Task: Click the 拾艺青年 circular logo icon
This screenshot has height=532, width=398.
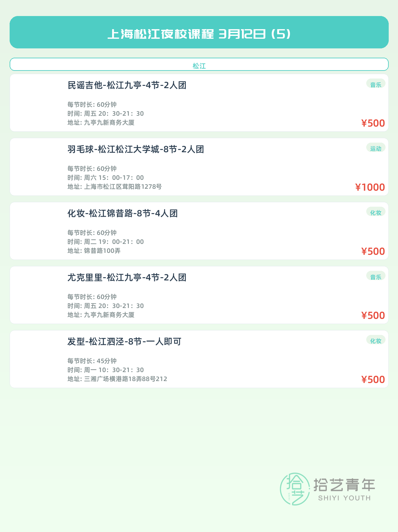Action: 295,489
